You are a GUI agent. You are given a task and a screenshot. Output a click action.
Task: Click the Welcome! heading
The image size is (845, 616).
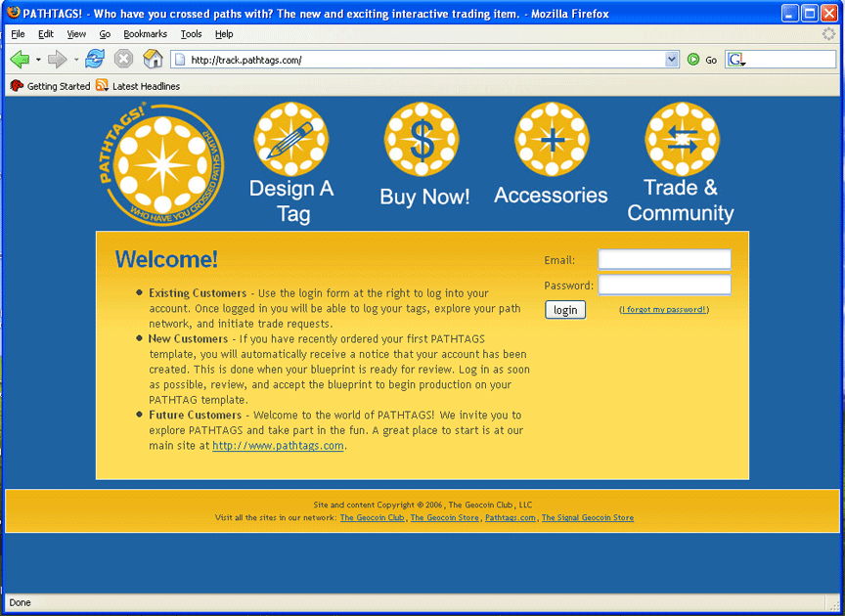pos(166,259)
